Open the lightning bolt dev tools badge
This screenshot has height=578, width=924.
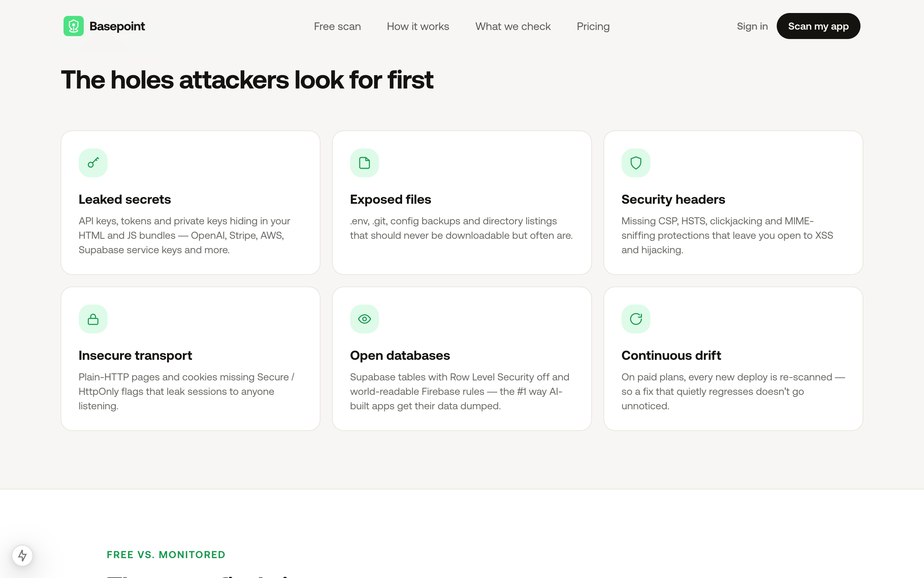click(22, 556)
